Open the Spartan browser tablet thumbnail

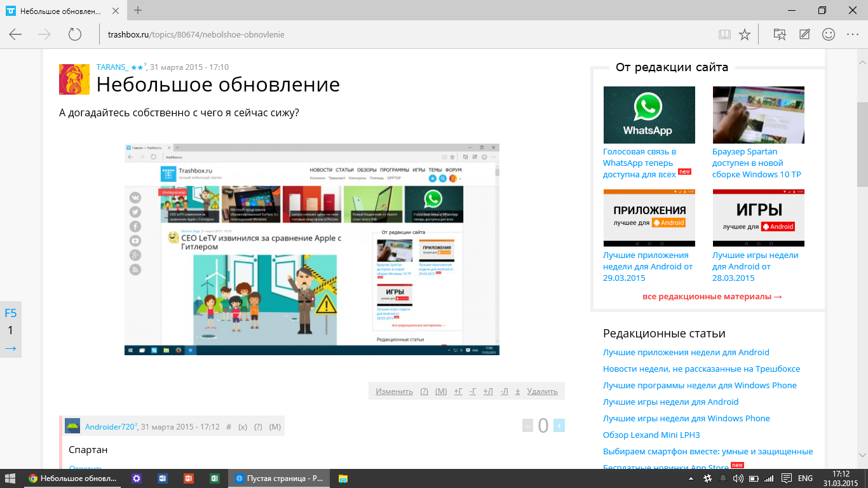point(758,115)
